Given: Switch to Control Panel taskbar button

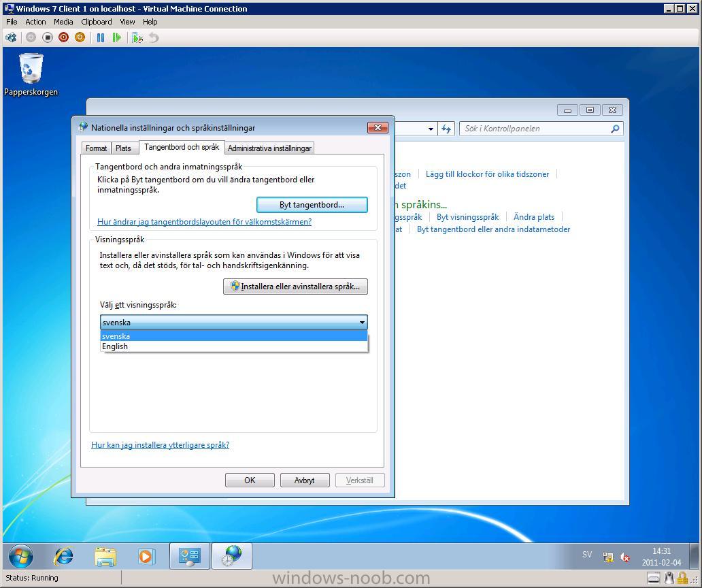Looking at the screenshot, I should 189,556.
